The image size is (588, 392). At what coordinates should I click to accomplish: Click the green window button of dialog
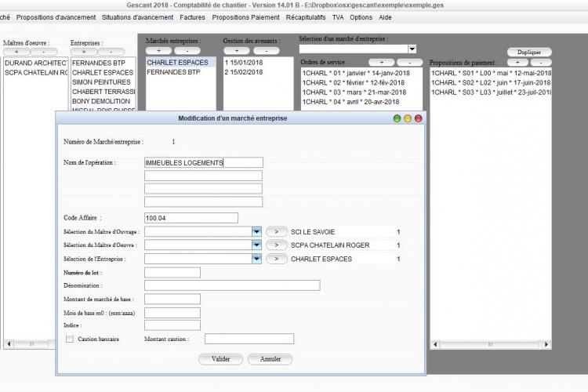397,118
